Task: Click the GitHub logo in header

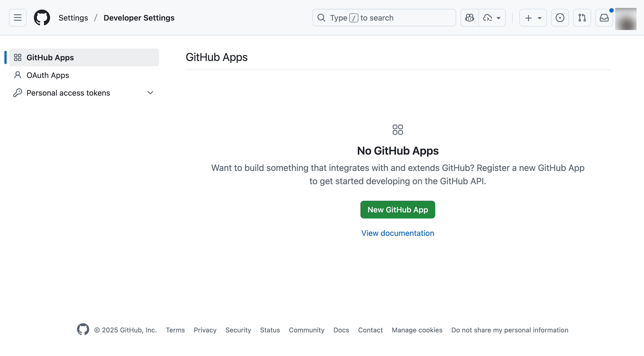Action: pyautogui.click(x=42, y=18)
